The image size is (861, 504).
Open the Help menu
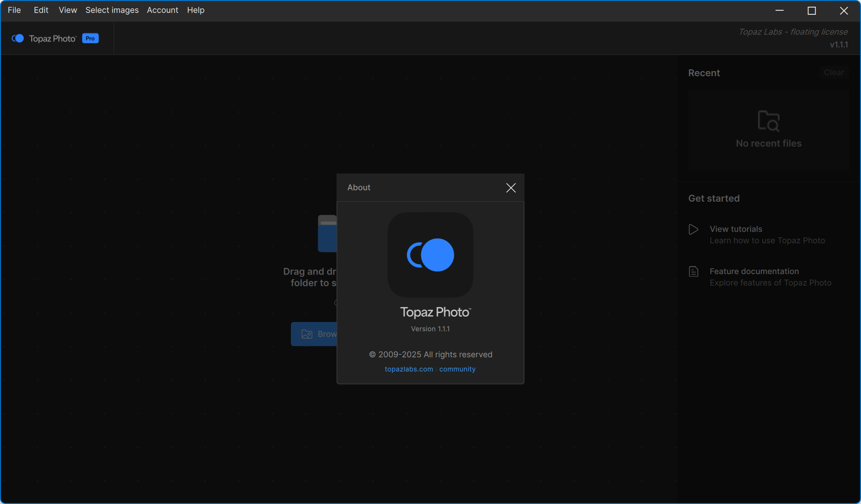coord(196,10)
